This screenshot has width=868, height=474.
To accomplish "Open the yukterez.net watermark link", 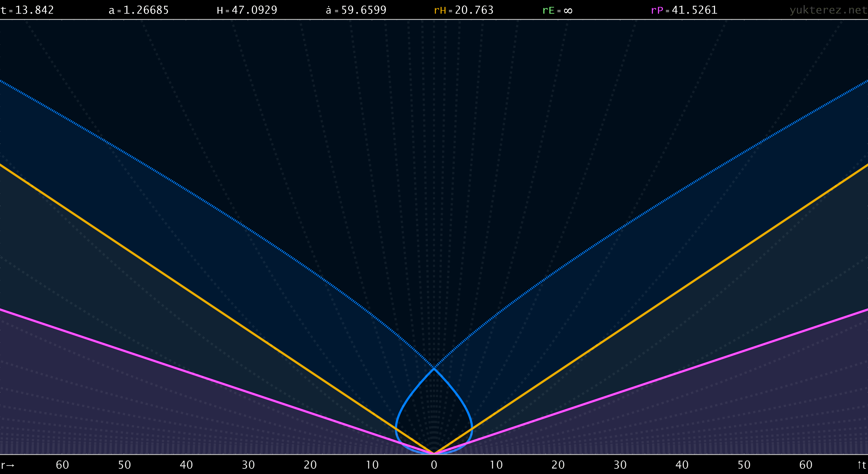I will (828, 10).
